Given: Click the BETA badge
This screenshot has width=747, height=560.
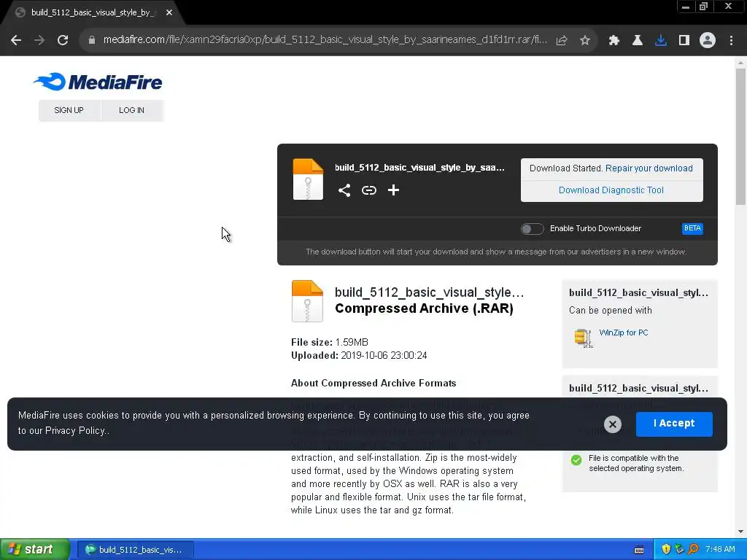Looking at the screenshot, I should coord(692,228).
